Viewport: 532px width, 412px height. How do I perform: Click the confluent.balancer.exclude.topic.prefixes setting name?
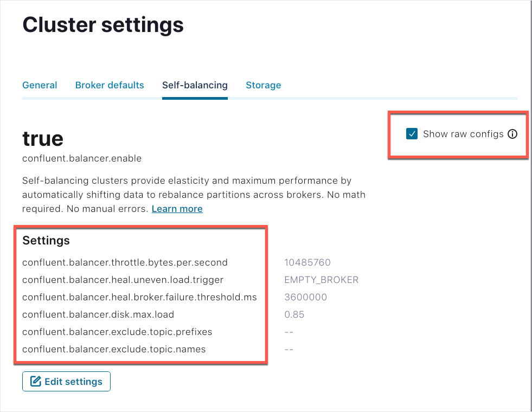click(x=117, y=332)
